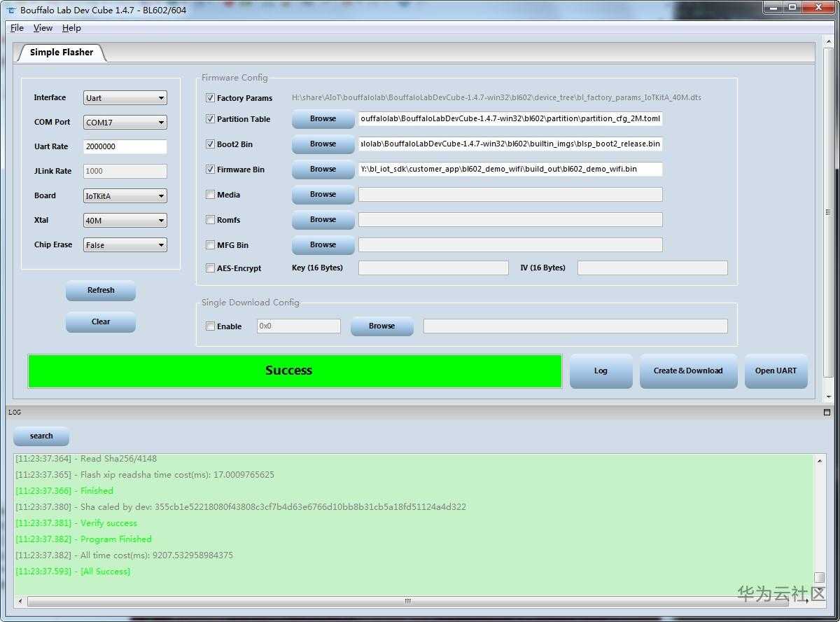Click the 'Read Sha256/4148' log line
Image resolution: width=840 pixels, height=622 pixels.
pyautogui.click(x=86, y=459)
